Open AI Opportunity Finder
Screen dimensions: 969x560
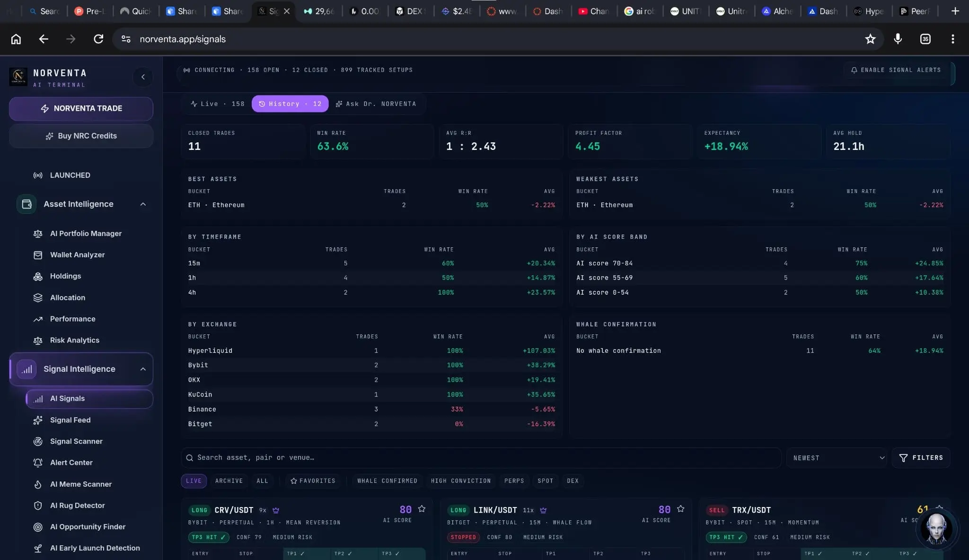click(88, 527)
